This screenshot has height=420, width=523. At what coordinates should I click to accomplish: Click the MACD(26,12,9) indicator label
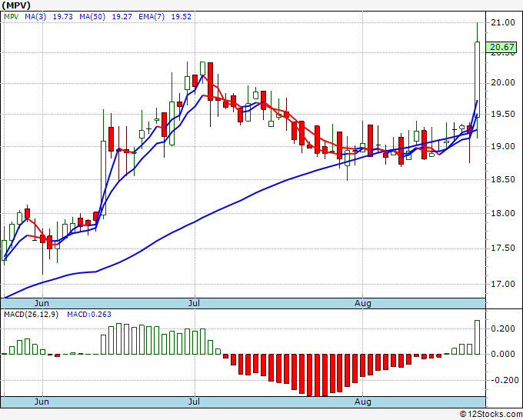click(x=31, y=315)
